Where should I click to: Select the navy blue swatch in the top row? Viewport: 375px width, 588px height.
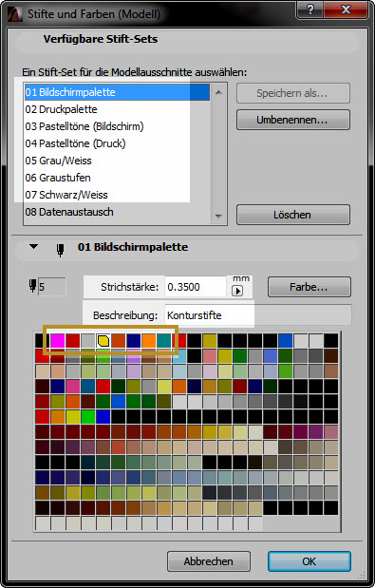[134, 341]
